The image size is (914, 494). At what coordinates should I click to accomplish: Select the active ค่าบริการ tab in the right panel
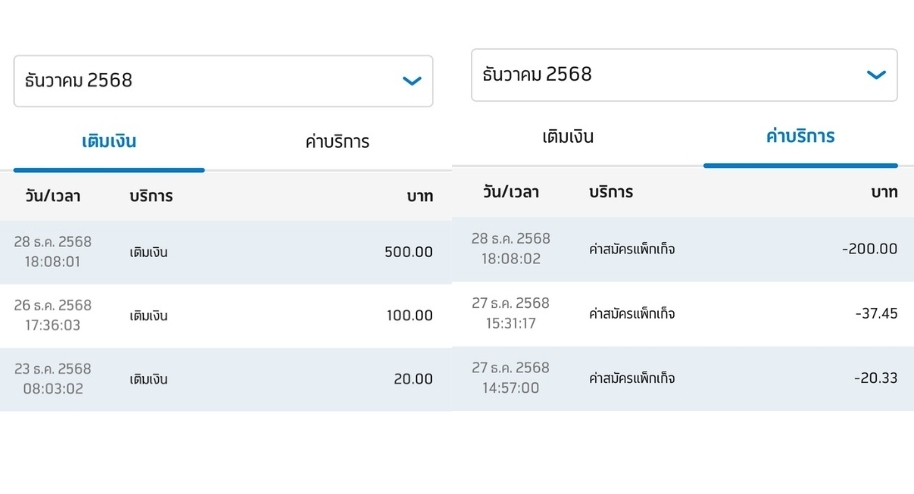coord(800,137)
